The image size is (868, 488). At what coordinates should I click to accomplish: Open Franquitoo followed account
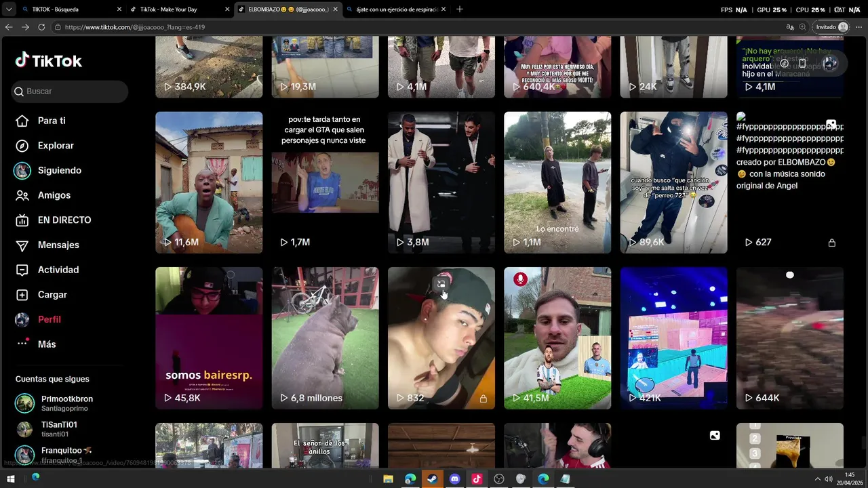pos(66,455)
